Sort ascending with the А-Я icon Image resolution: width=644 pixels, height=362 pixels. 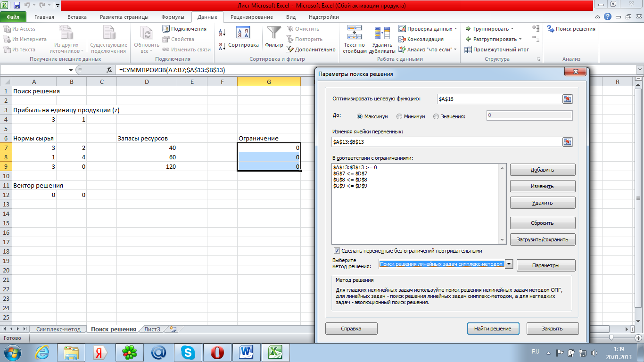click(222, 33)
